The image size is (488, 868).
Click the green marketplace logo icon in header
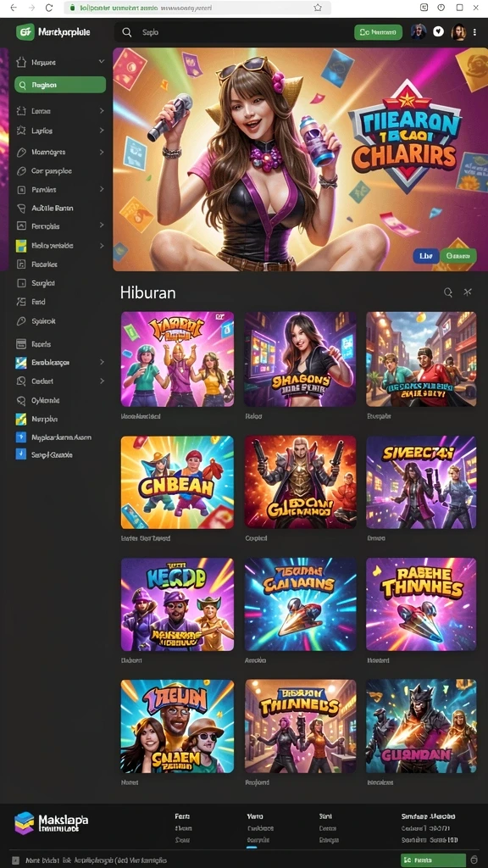[25, 32]
